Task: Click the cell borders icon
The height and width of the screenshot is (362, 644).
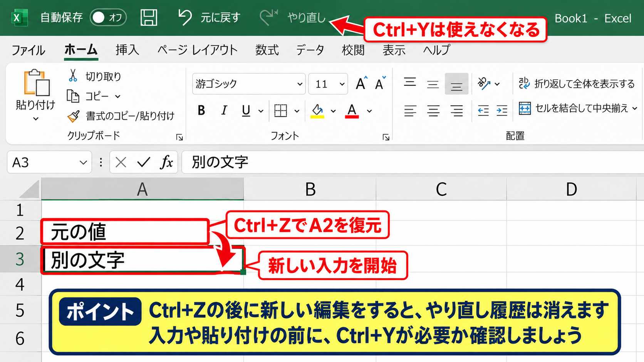Action: [280, 111]
